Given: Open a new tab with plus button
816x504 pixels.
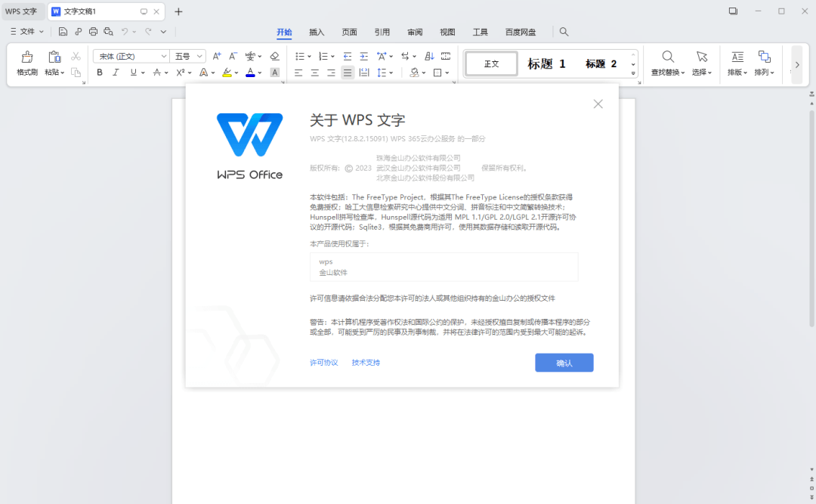Looking at the screenshot, I should [178, 11].
